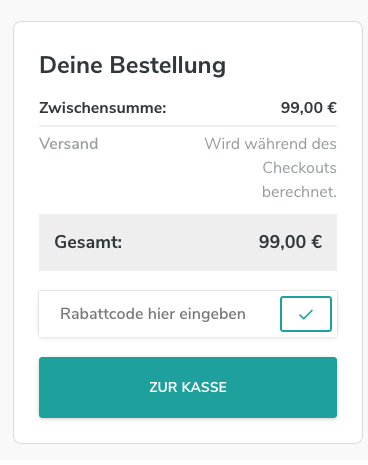Viewport: 368px width, 465px height.
Task: Click the euro sign in the subtotal row
Action: [332, 108]
